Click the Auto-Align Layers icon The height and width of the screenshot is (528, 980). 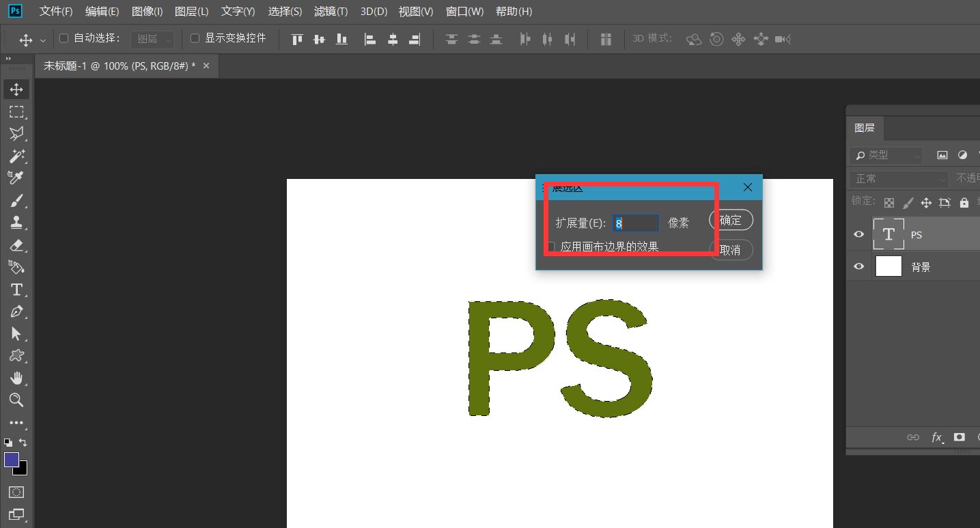[606, 39]
